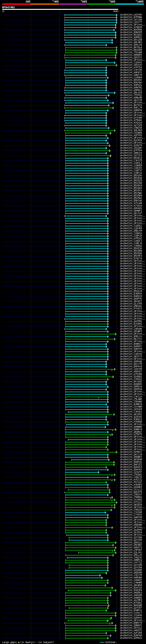This screenshot has height=644, width=146.
Task: Click the orange ~40% identity legend segment
Action: 45,4
